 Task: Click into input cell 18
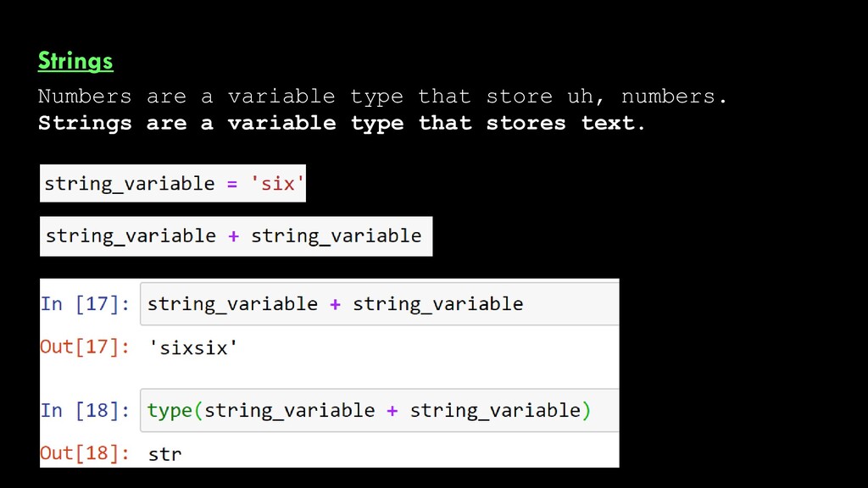(x=380, y=411)
